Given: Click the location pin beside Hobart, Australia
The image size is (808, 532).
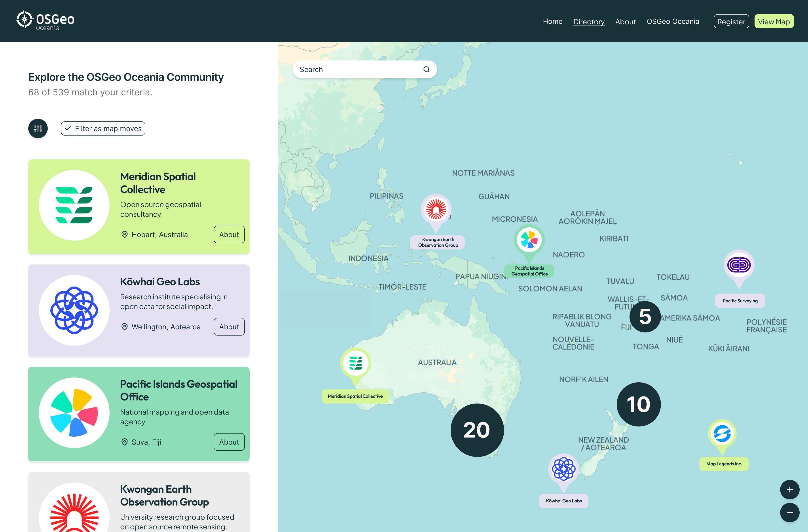Looking at the screenshot, I should 125,234.
